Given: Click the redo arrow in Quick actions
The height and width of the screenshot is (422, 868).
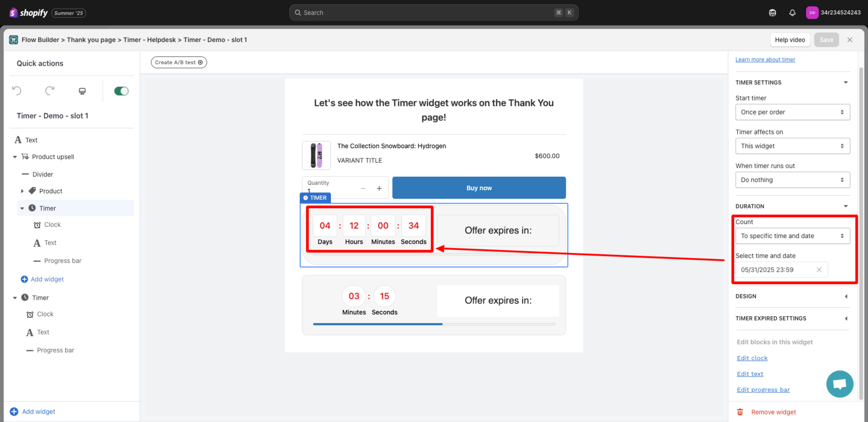Looking at the screenshot, I should [50, 91].
